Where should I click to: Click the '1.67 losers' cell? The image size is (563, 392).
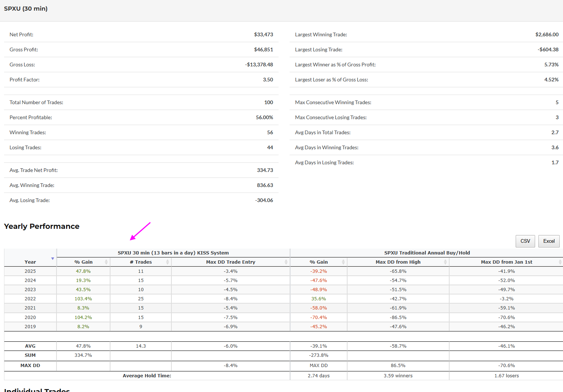click(506, 376)
